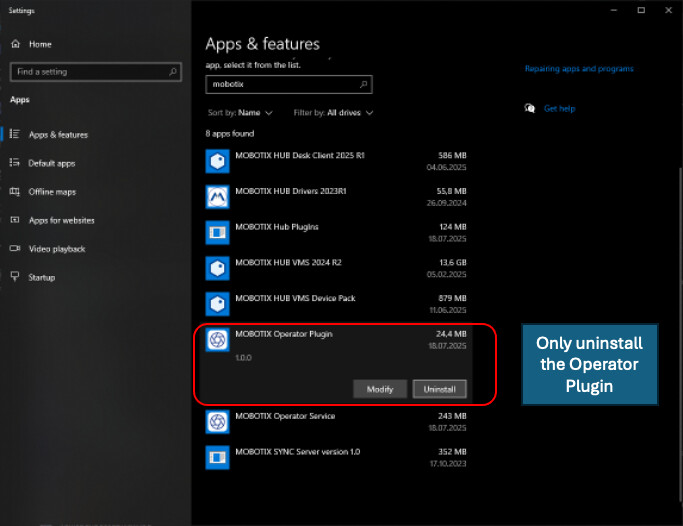Screen dimensions: 683x526
Task: Click the vertical scrollbar of the apps page
Action: (x=680, y=335)
